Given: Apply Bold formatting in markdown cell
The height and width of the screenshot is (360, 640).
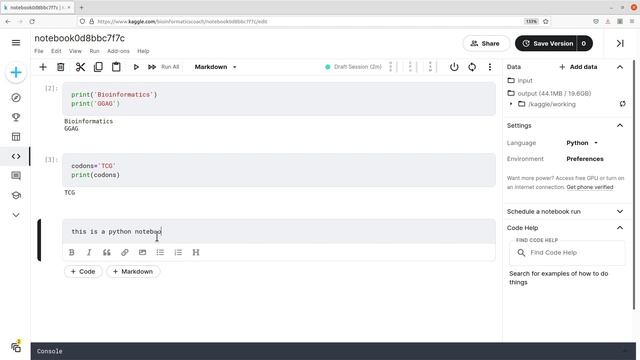Looking at the screenshot, I should pos(72,252).
